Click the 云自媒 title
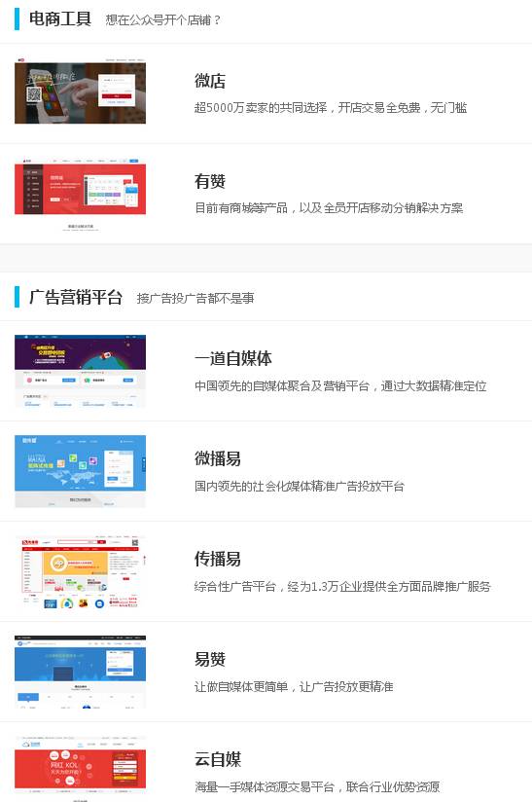This screenshot has height=802, width=532. click(217, 759)
